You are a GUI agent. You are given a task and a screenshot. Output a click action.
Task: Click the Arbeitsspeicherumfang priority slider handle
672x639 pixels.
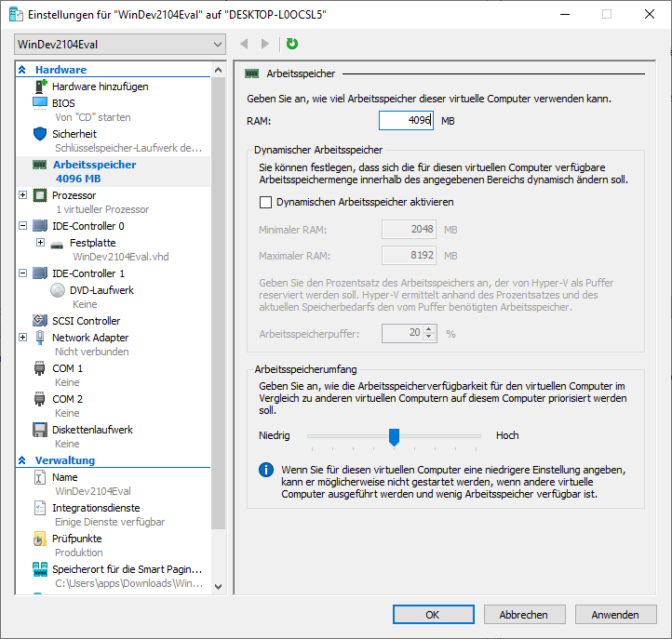coord(394,435)
